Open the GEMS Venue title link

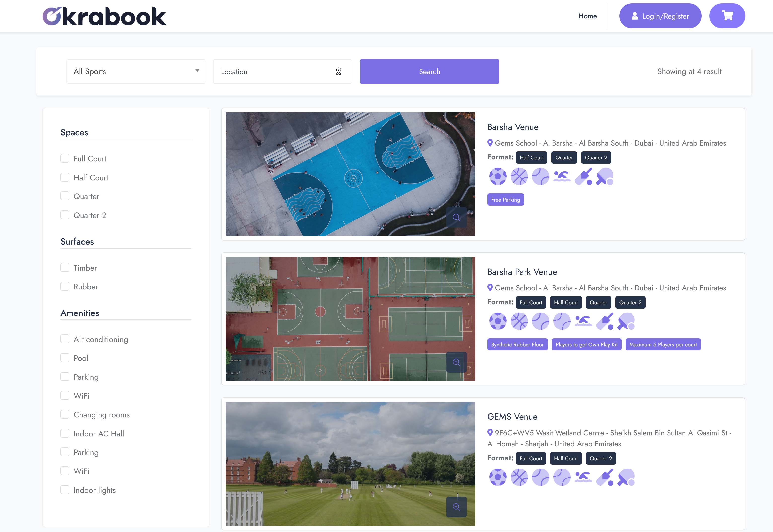(x=512, y=417)
